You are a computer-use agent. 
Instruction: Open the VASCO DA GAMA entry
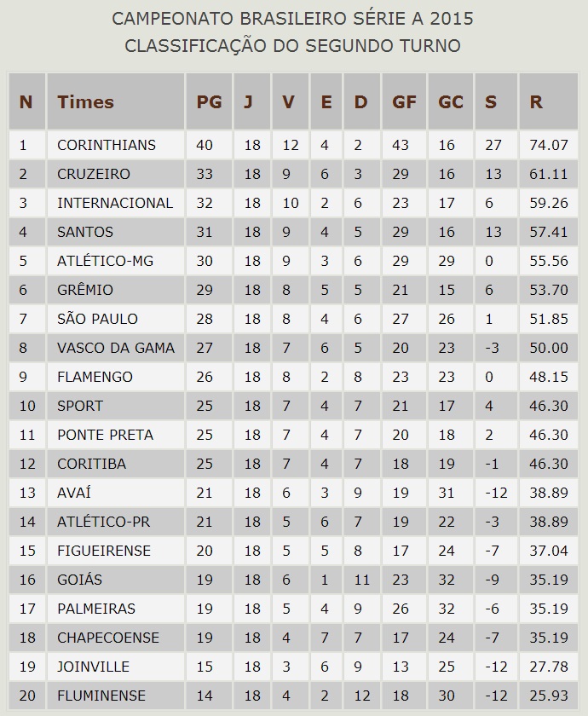point(116,348)
